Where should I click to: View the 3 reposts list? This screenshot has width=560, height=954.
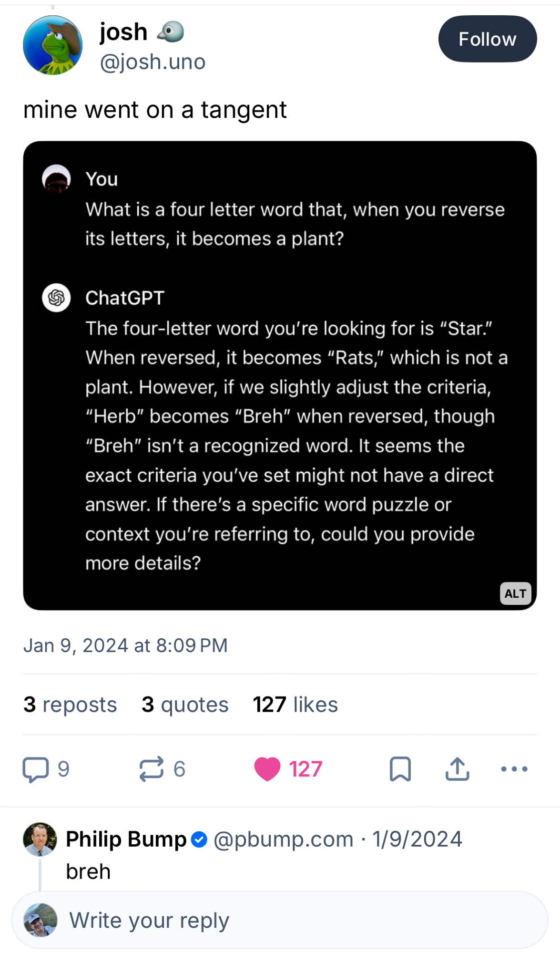pos(70,705)
